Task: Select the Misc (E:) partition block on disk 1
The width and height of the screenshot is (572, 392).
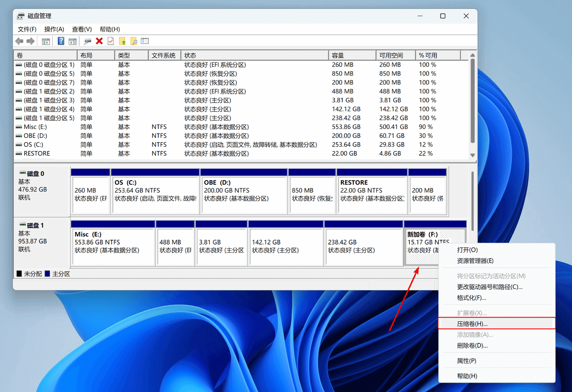Action: click(x=113, y=246)
